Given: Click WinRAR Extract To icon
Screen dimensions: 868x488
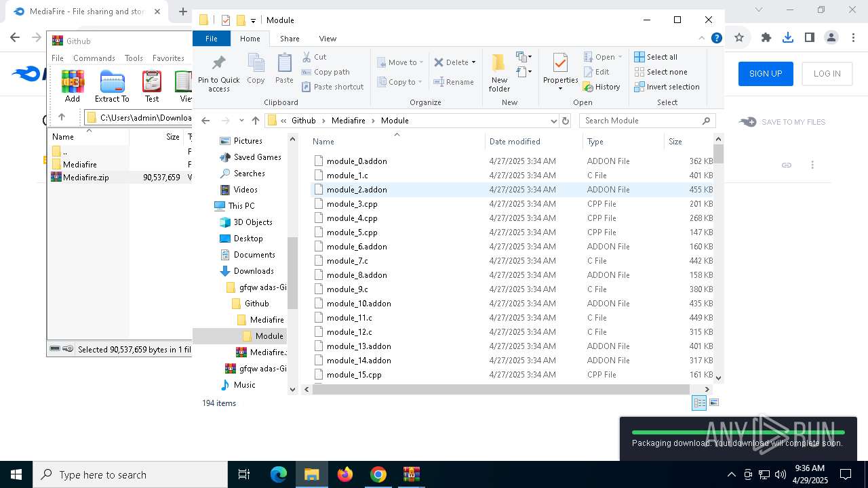Looking at the screenshot, I should (112, 86).
